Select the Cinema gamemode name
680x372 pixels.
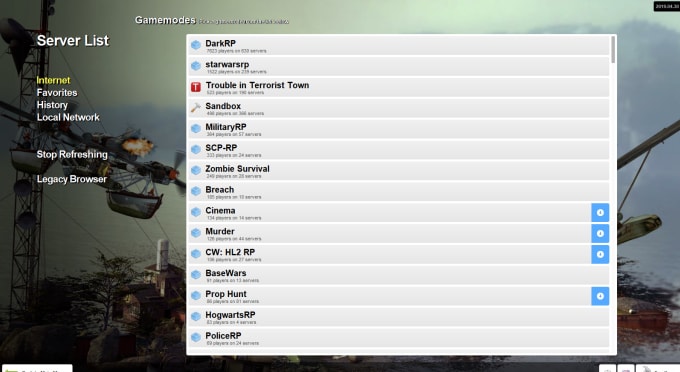coord(220,210)
